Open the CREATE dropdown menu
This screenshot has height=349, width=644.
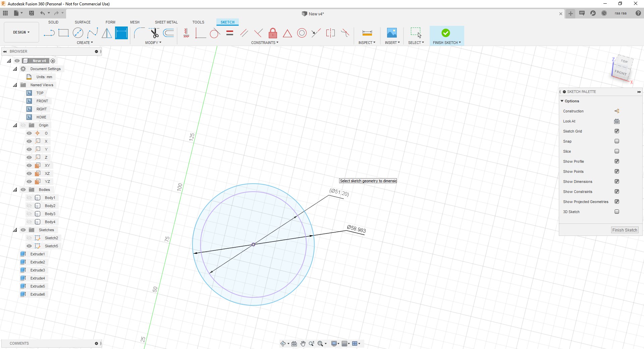pyautogui.click(x=85, y=43)
